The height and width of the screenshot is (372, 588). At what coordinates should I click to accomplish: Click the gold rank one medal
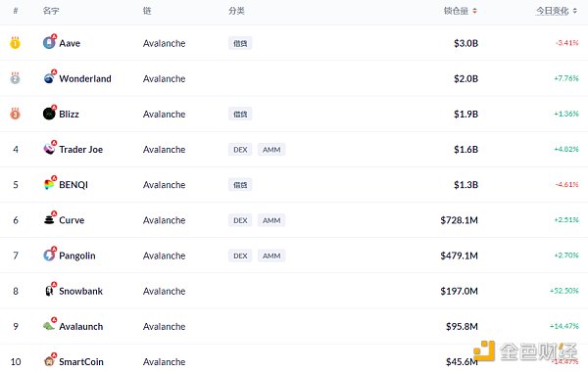point(15,43)
